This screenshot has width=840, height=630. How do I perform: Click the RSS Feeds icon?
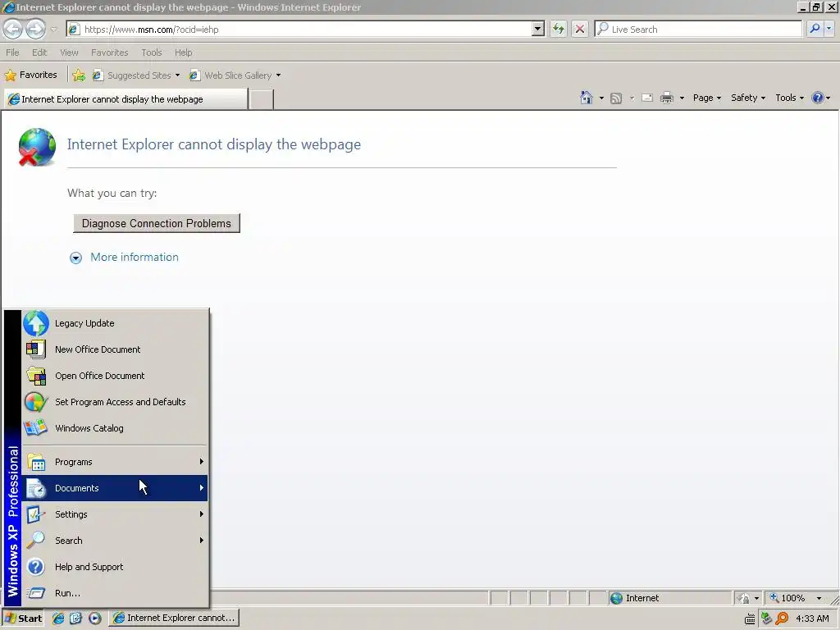pyautogui.click(x=616, y=98)
